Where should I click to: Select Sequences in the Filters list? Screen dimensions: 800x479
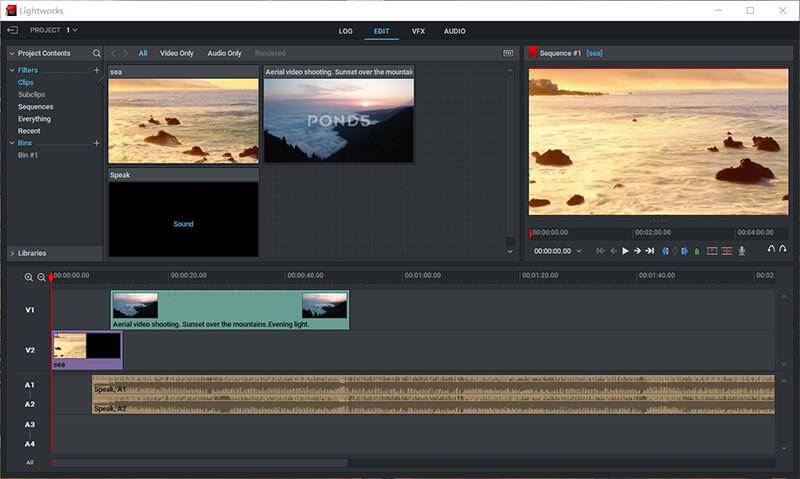point(36,106)
